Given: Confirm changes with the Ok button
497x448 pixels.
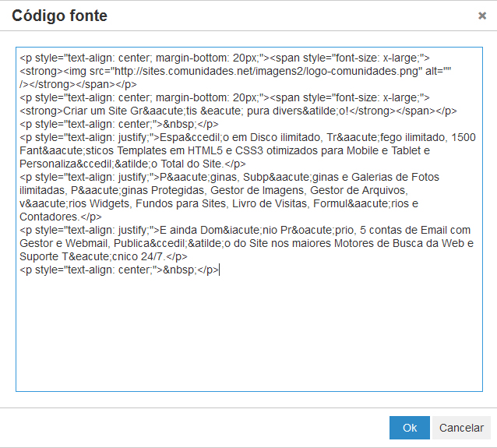Looking at the screenshot, I should point(410,428).
